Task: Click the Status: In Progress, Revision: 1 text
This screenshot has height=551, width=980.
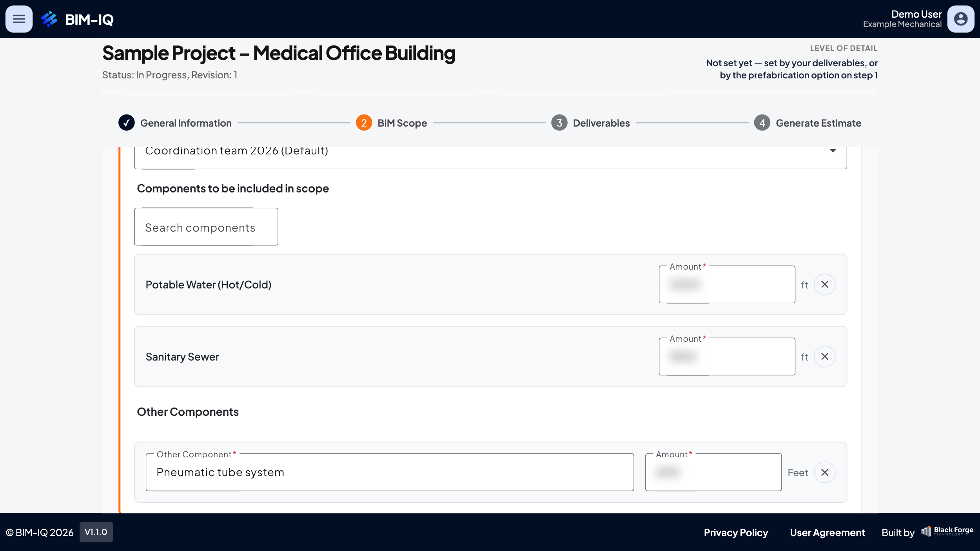Action: click(x=170, y=75)
